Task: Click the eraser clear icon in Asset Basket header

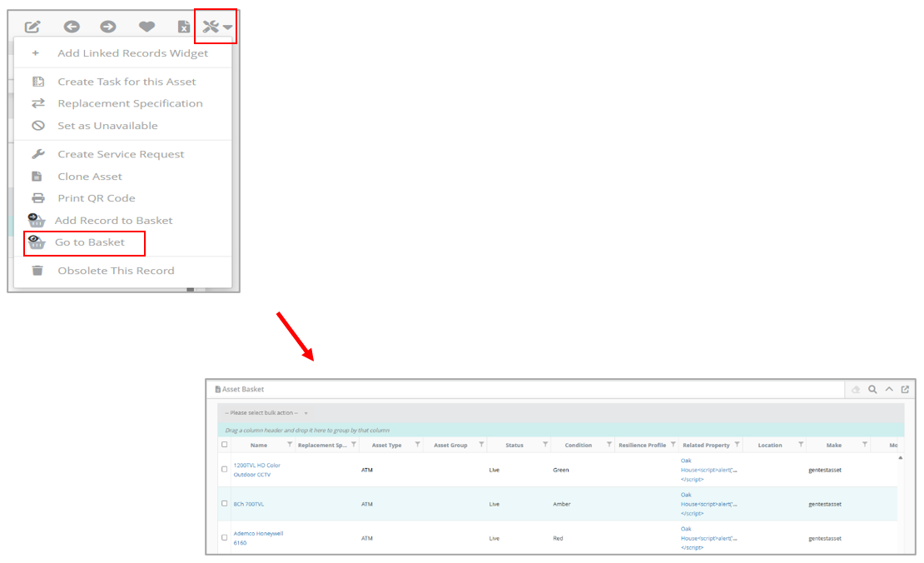Action: click(x=856, y=390)
